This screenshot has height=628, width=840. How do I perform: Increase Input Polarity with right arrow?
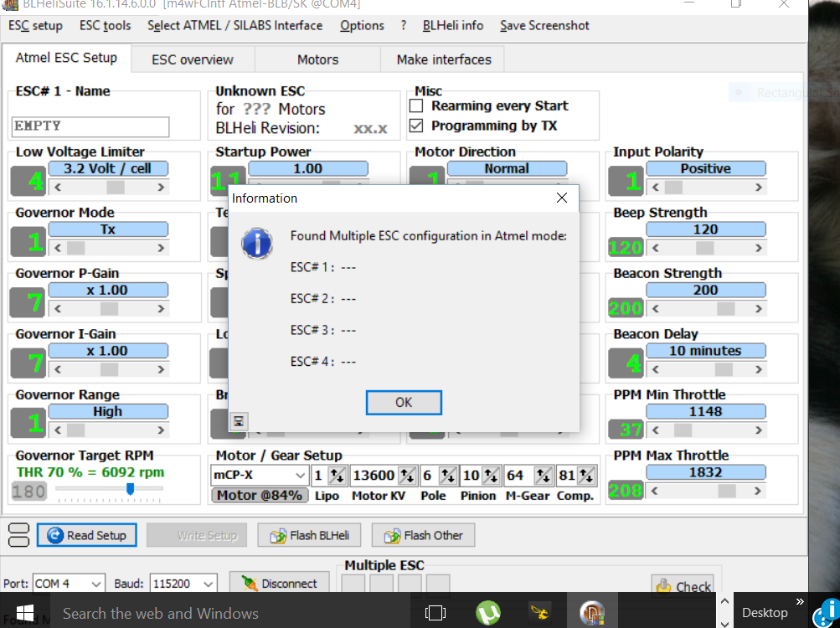[759, 187]
